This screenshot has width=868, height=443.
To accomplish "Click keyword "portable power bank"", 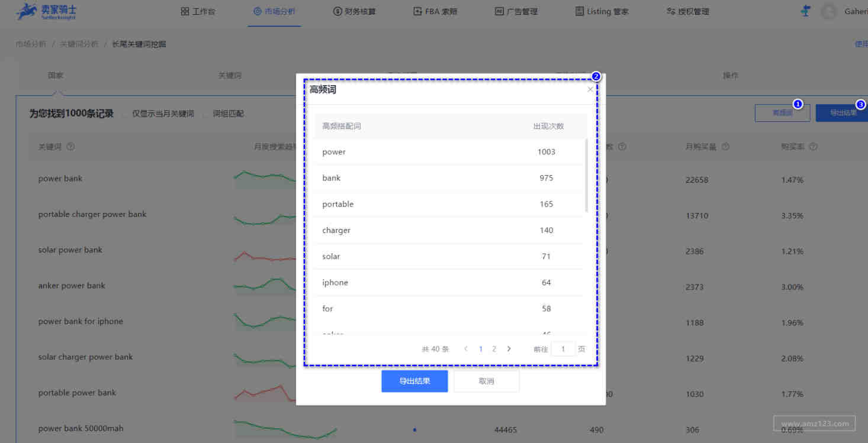I will [77, 393].
